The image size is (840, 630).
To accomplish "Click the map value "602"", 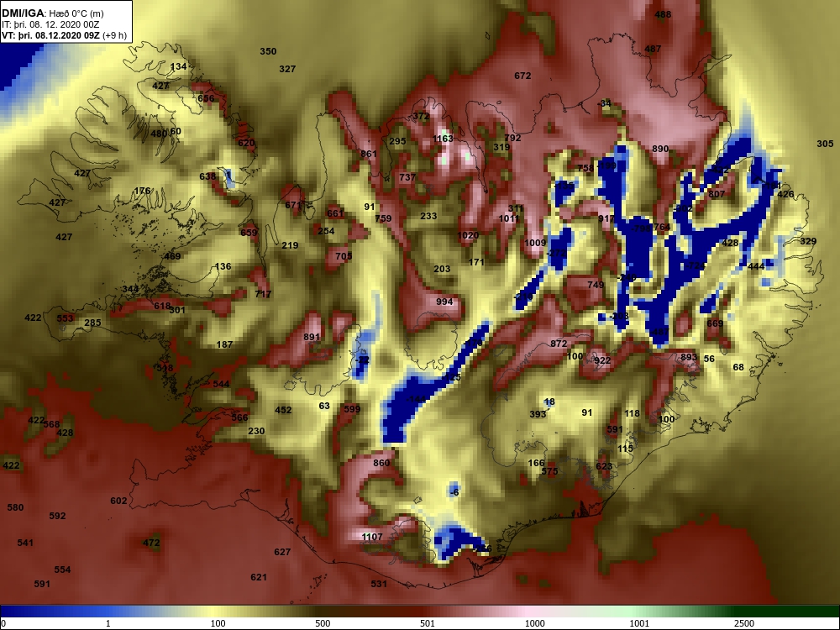I will pyautogui.click(x=119, y=501).
